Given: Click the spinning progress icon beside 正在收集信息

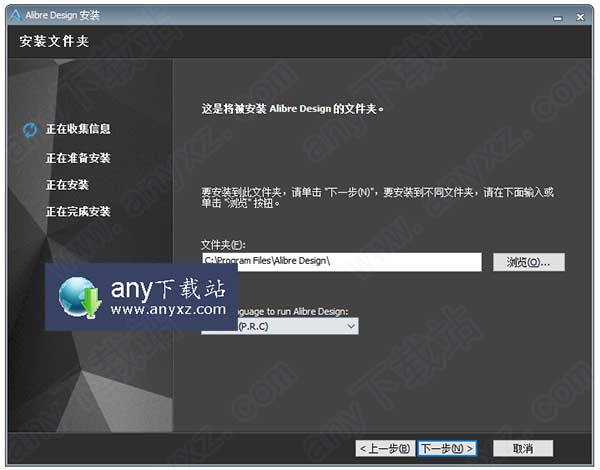Looking at the screenshot, I should 30,130.
